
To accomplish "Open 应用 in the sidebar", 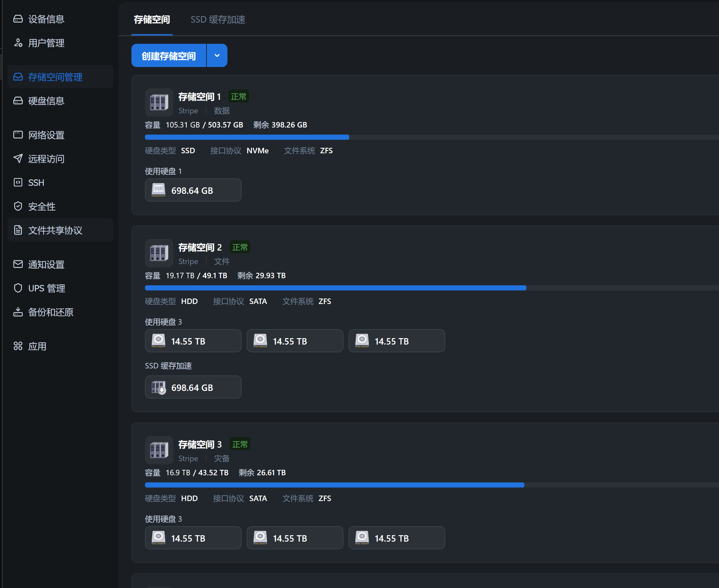I will 37,346.
